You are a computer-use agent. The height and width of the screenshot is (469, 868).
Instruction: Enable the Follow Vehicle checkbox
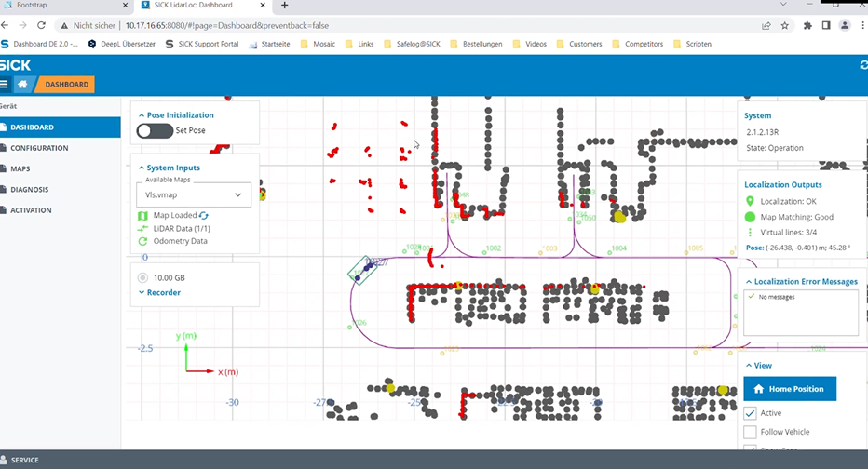tap(750, 432)
